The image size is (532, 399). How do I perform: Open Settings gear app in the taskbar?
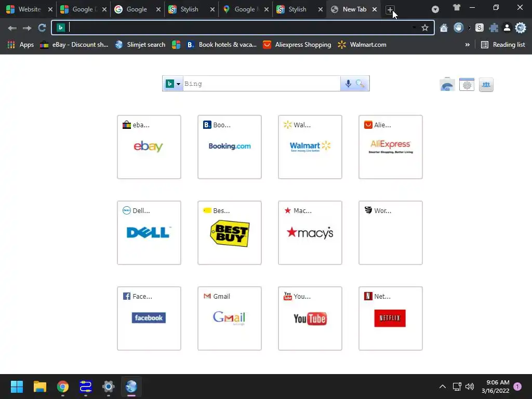pos(109,387)
